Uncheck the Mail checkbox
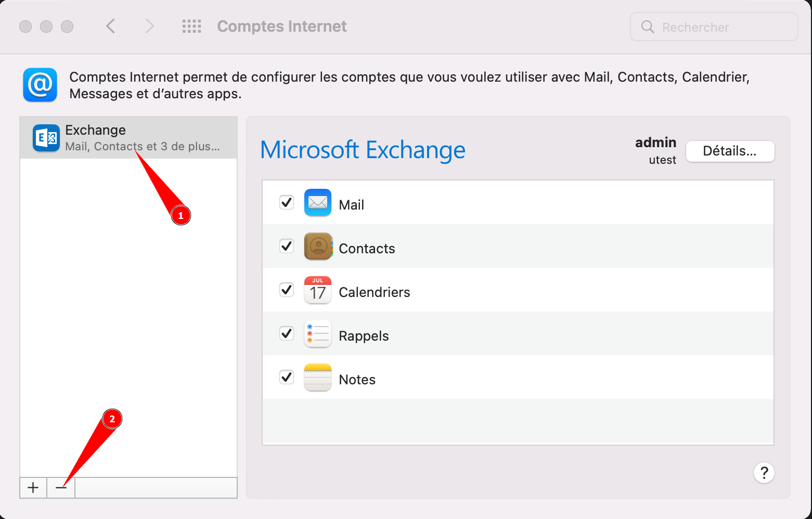 tap(287, 202)
